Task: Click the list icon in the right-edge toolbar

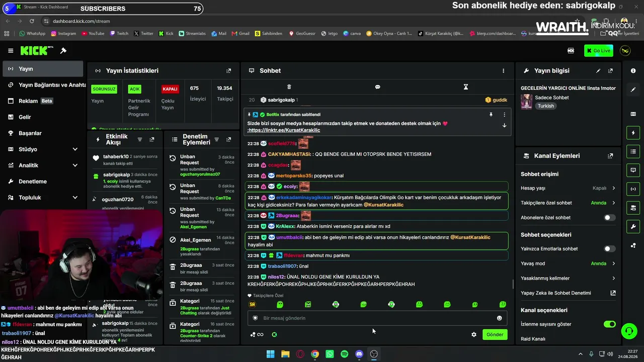Action: coord(633,151)
